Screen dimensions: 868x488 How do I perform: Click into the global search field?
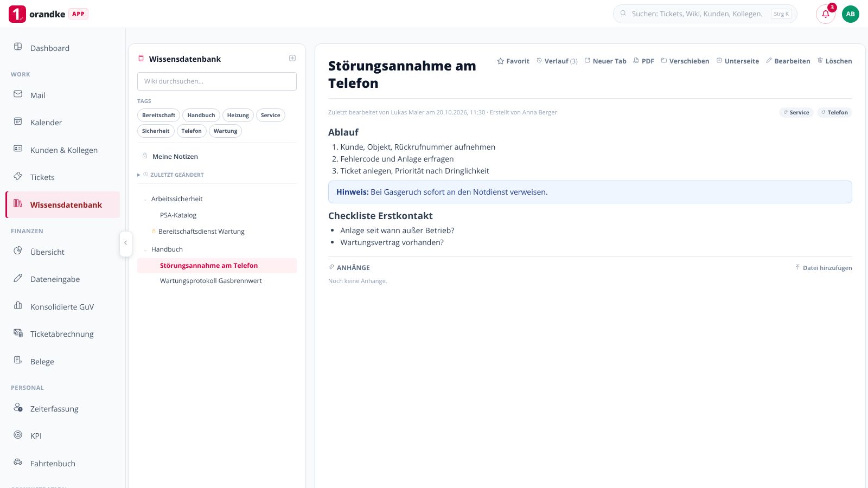pyautogui.click(x=705, y=14)
